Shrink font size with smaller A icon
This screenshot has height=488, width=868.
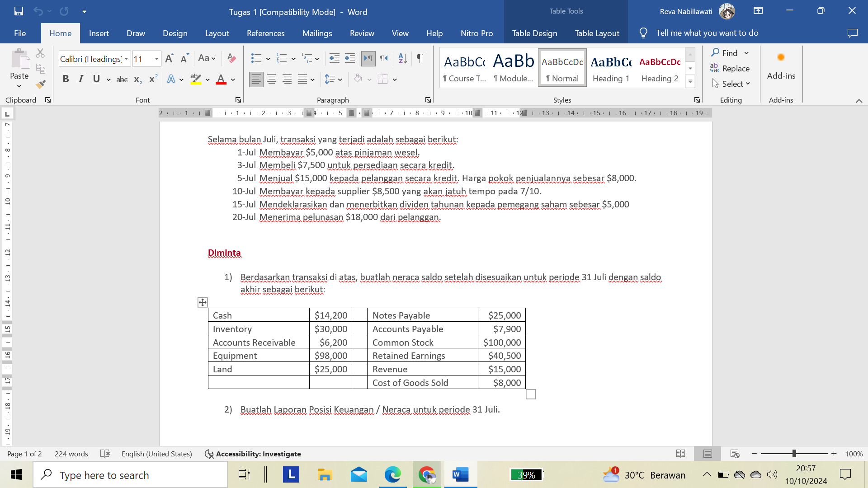pyautogui.click(x=184, y=59)
